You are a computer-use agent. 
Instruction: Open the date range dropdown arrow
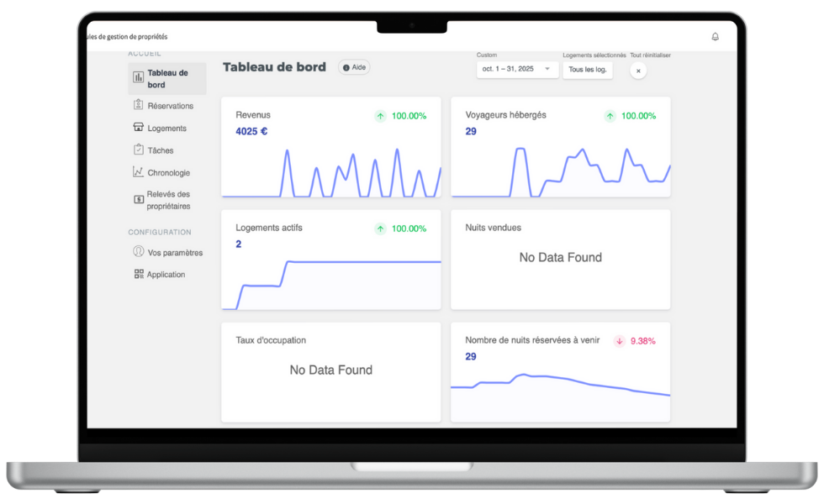(547, 69)
